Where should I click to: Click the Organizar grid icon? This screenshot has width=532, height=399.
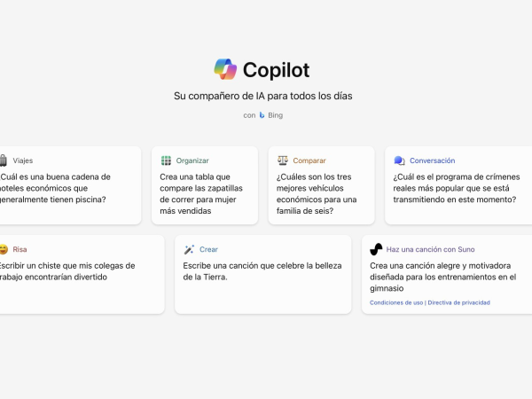coord(166,160)
